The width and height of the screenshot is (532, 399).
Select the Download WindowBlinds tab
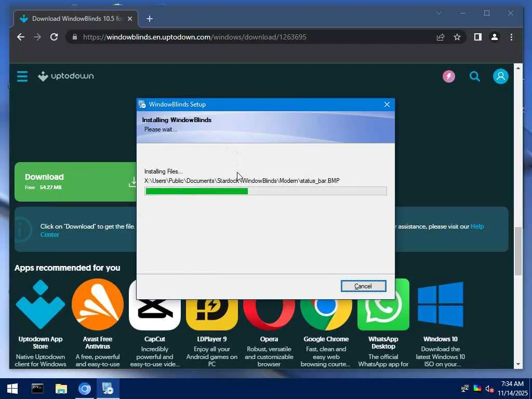[76, 19]
